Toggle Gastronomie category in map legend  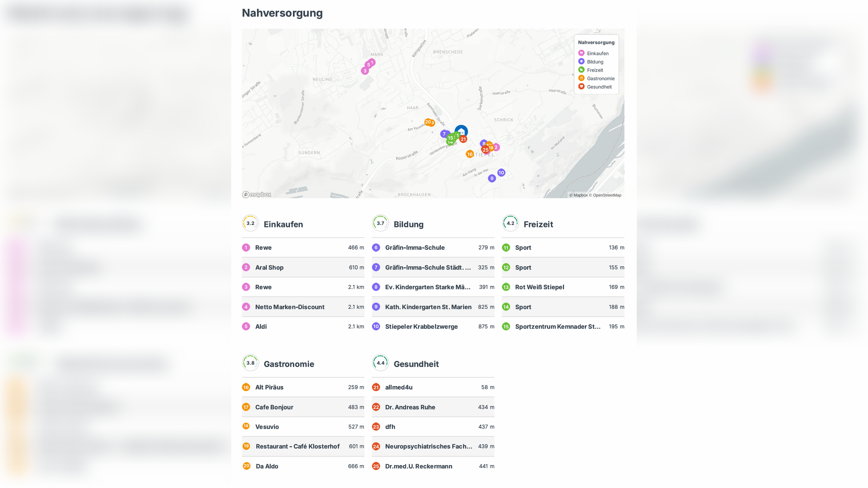point(600,78)
